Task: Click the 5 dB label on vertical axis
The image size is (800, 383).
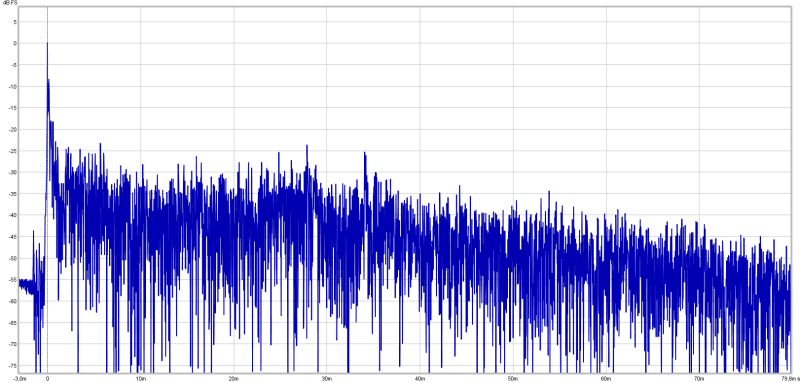Action: tap(15, 22)
